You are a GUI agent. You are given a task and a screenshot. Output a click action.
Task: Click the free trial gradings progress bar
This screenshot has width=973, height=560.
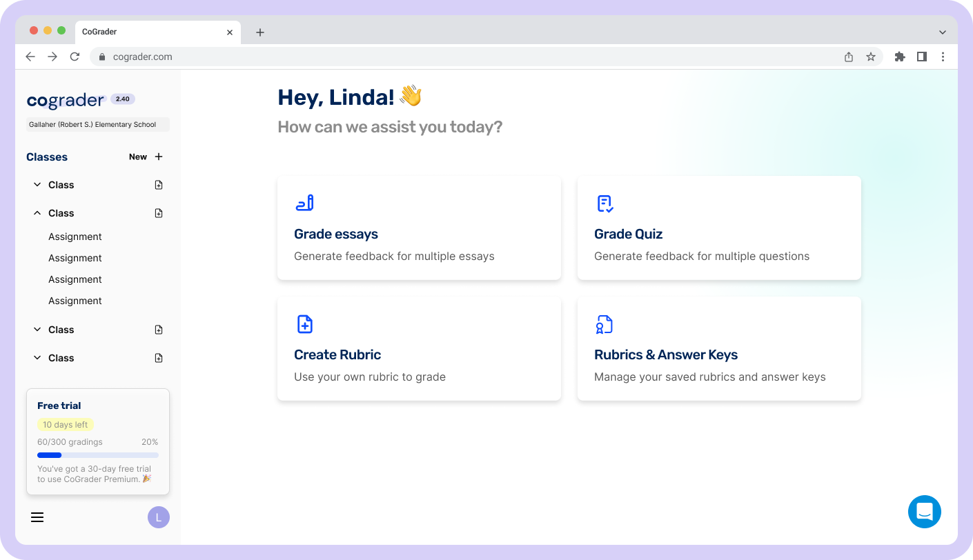(98, 455)
